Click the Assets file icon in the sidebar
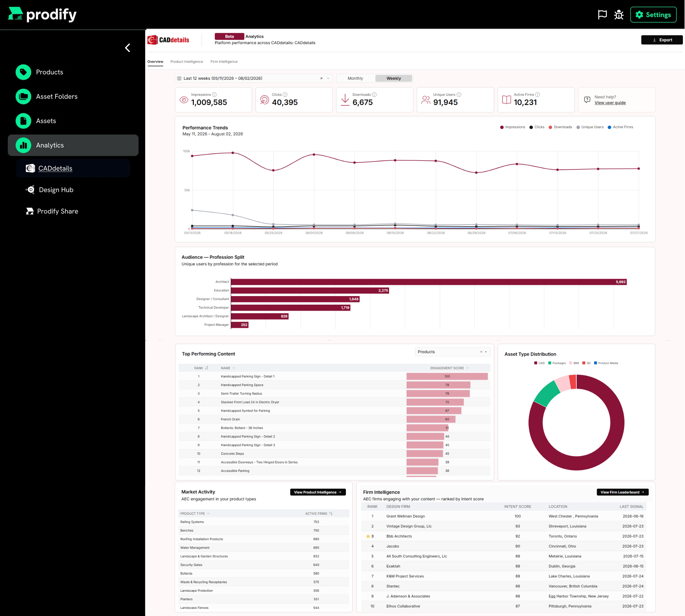The width and height of the screenshot is (685, 616). tap(23, 121)
